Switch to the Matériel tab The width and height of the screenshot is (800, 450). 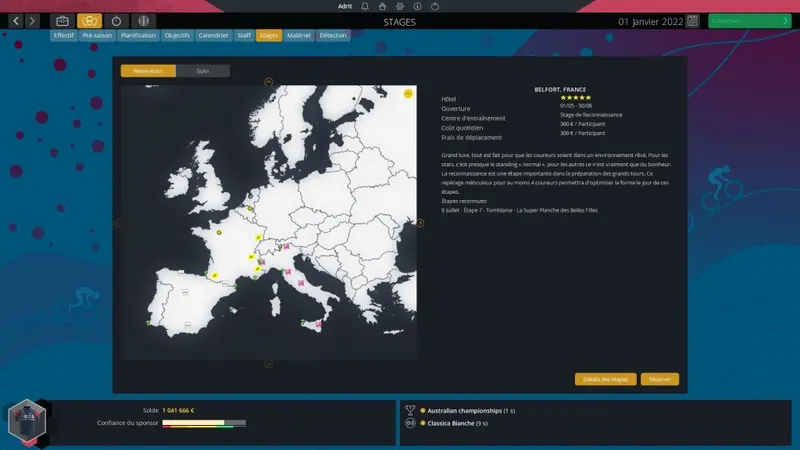click(x=298, y=36)
